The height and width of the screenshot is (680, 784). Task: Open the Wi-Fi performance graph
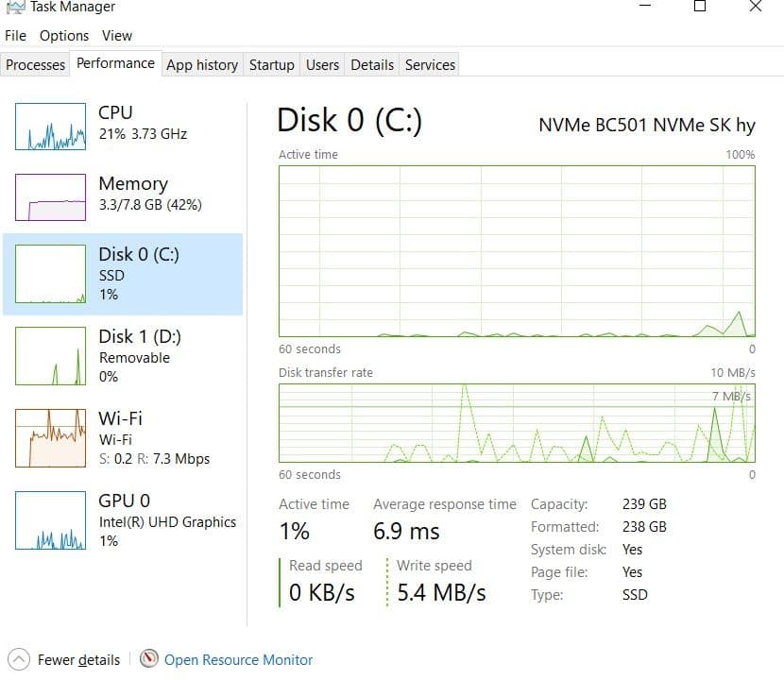coord(123,437)
